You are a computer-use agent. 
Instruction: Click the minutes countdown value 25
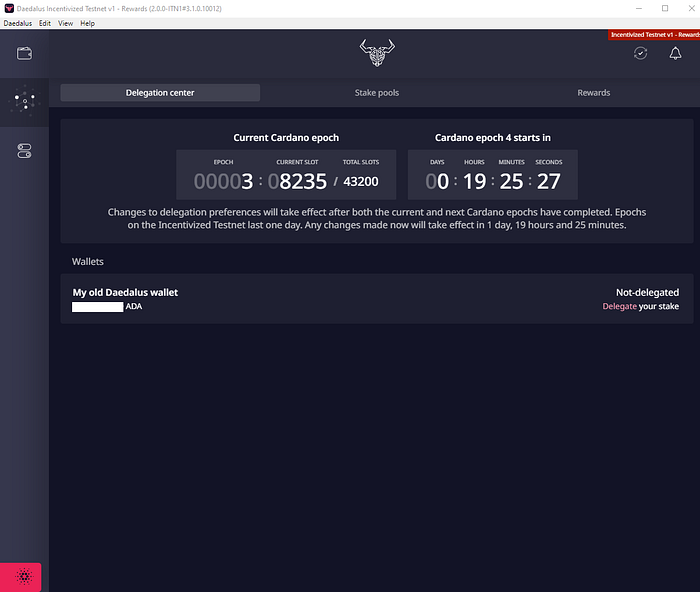pyautogui.click(x=511, y=181)
